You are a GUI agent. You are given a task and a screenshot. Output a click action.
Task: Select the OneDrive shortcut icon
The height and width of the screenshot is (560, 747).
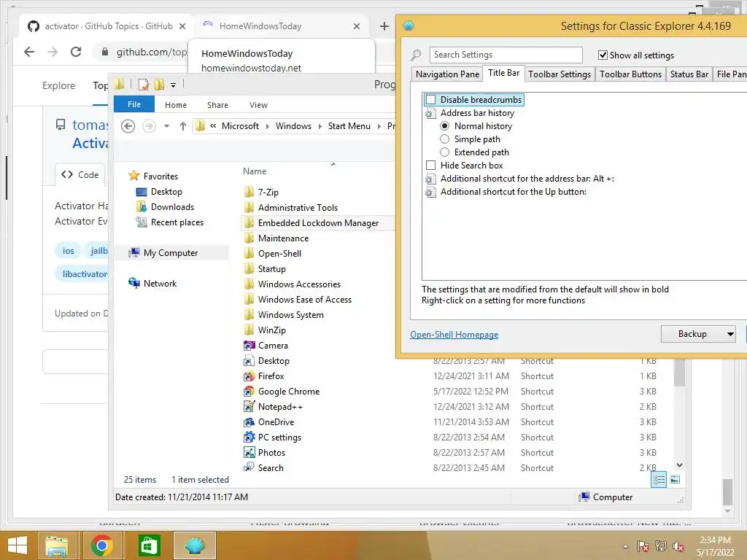click(249, 422)
